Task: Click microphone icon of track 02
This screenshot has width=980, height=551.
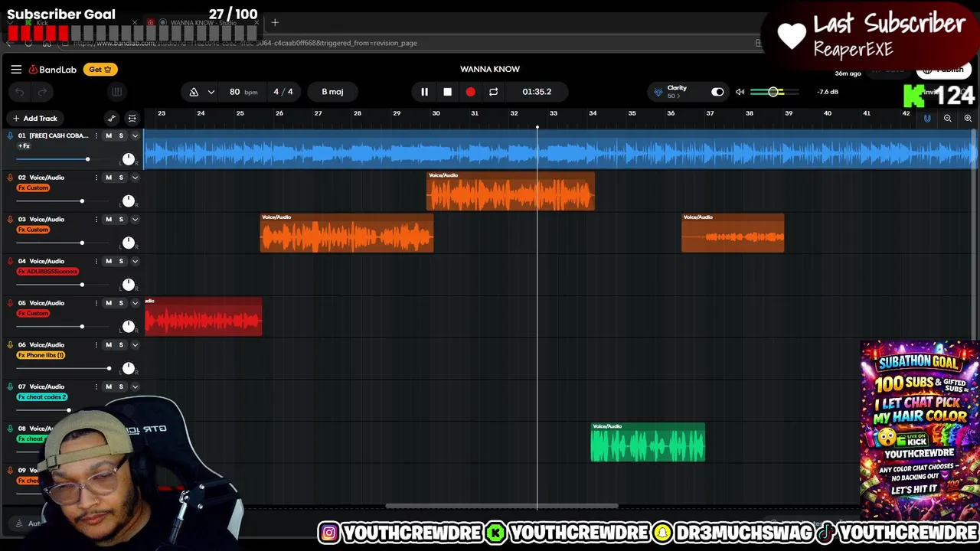Action: click(10, 178)
